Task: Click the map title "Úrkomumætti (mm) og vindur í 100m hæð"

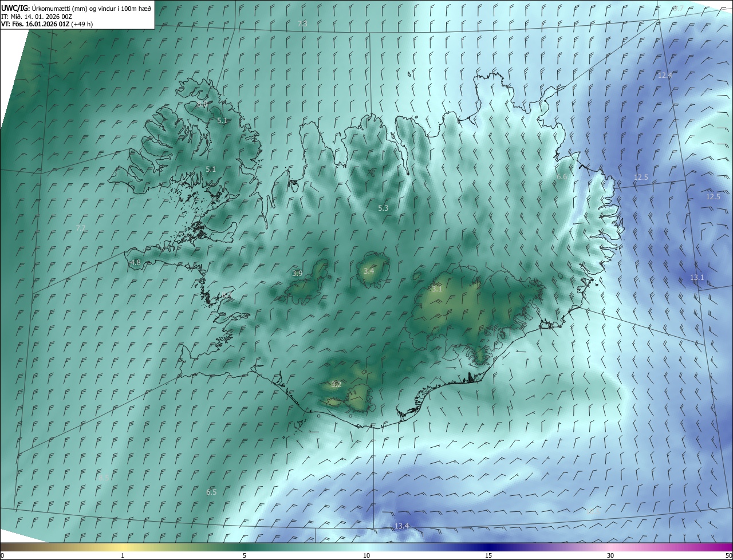Action: coord(92,8)
